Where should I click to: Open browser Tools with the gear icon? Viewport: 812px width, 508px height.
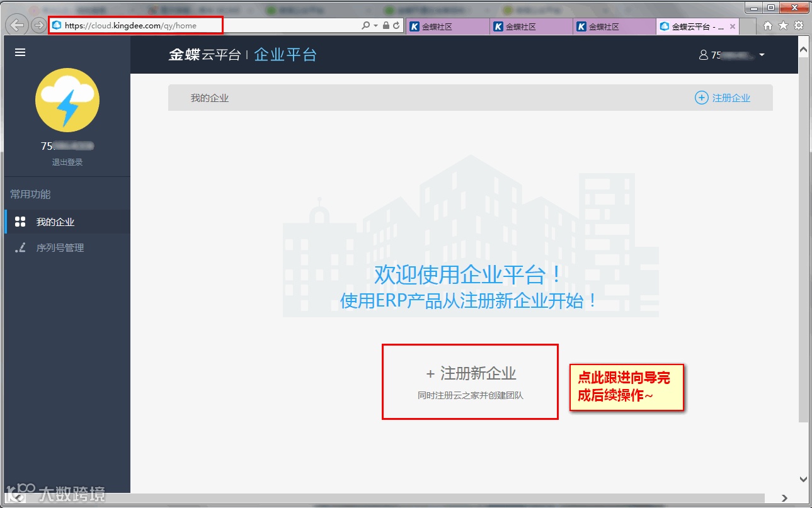[799, 26]
